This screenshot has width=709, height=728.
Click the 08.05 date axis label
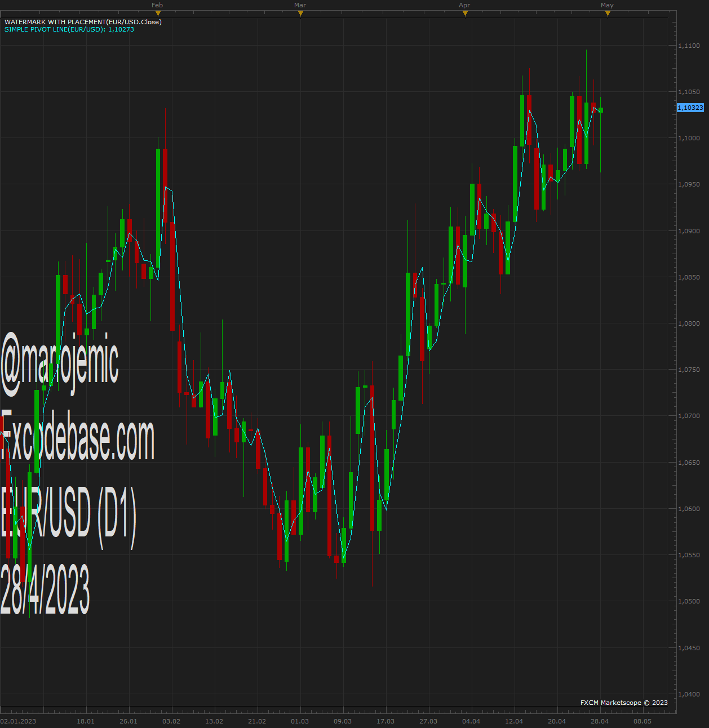[x=642, y=721]
